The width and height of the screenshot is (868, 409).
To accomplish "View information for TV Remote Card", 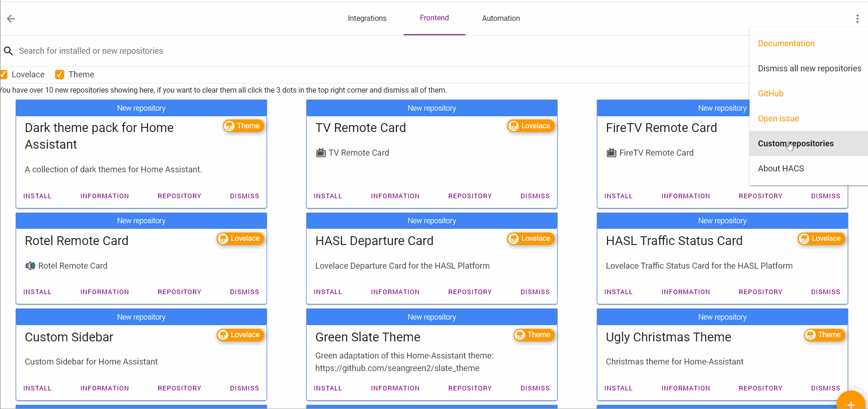I will point(395,196).
